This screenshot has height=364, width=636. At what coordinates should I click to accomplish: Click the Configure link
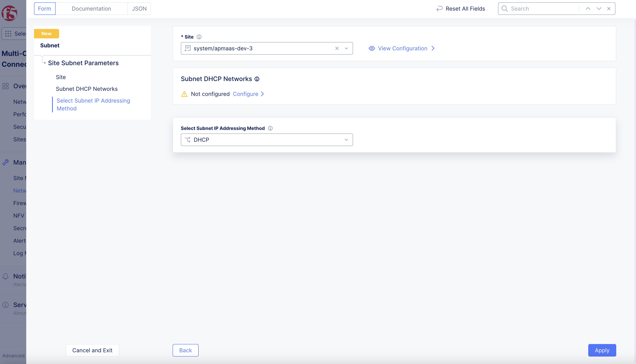246,94
